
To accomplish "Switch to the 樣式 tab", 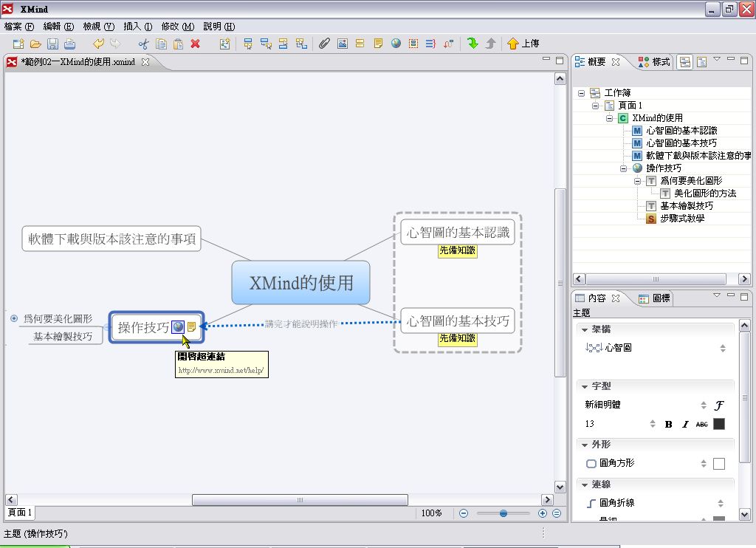I will [x=654, y=62].
